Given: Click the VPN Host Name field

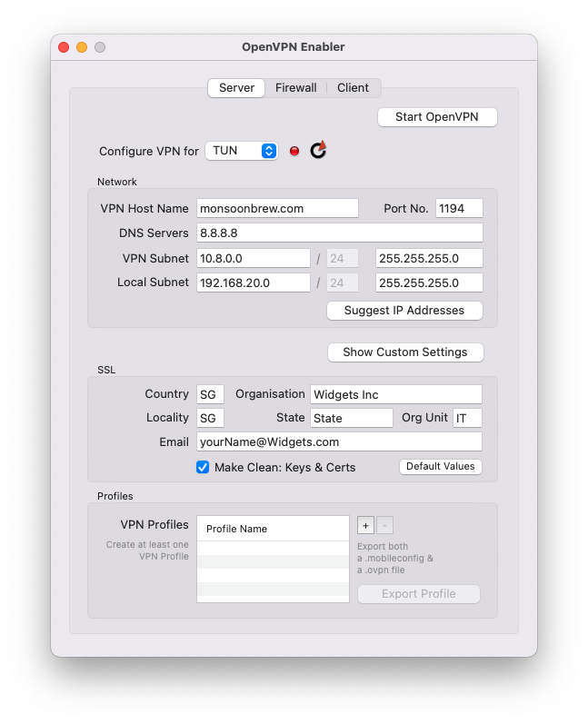Looking at the screenshot, I should pyautogui.click(x=277, y=209).
